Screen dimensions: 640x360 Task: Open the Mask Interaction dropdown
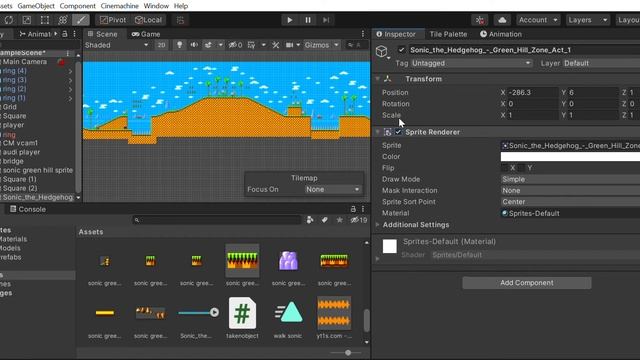coord(570,191)
